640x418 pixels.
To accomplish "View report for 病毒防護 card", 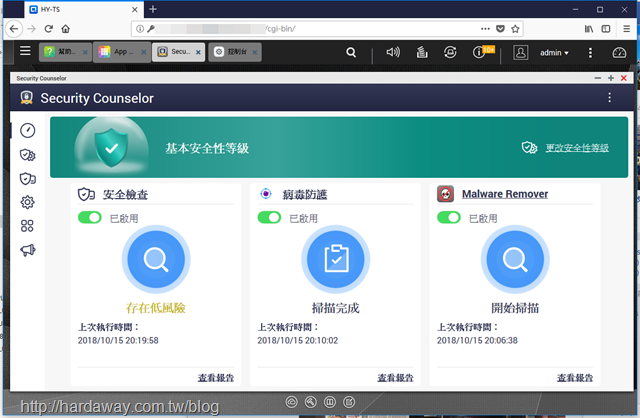I will point(396,378).
